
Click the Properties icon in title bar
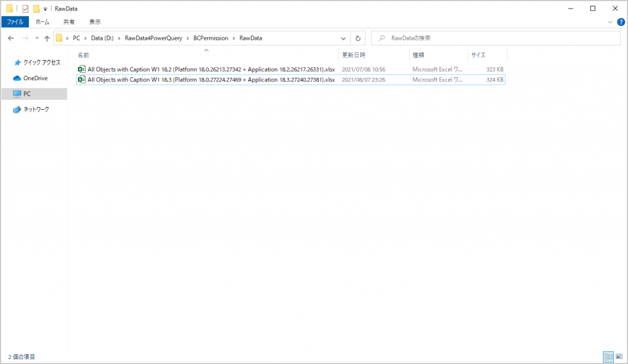coord(25,9)
